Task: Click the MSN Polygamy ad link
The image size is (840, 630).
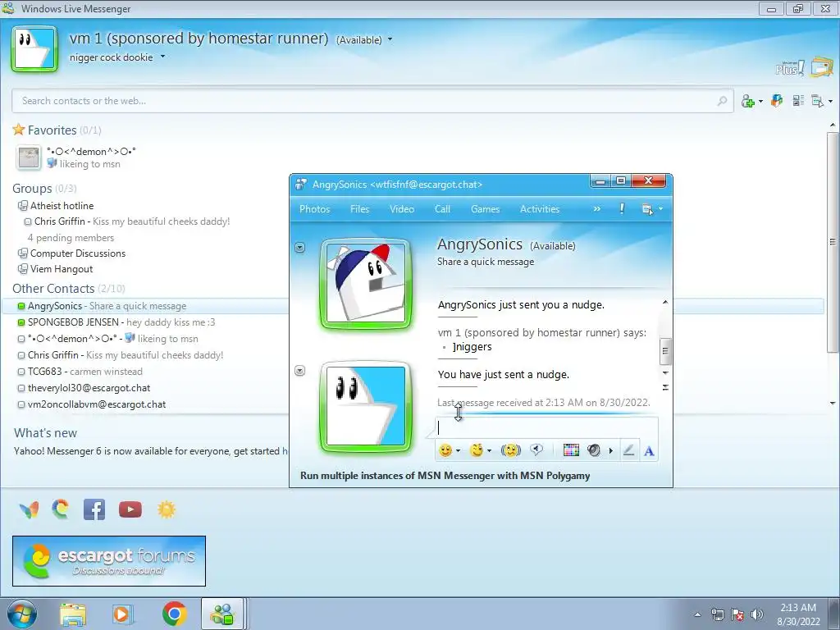Action: (445, 476)
